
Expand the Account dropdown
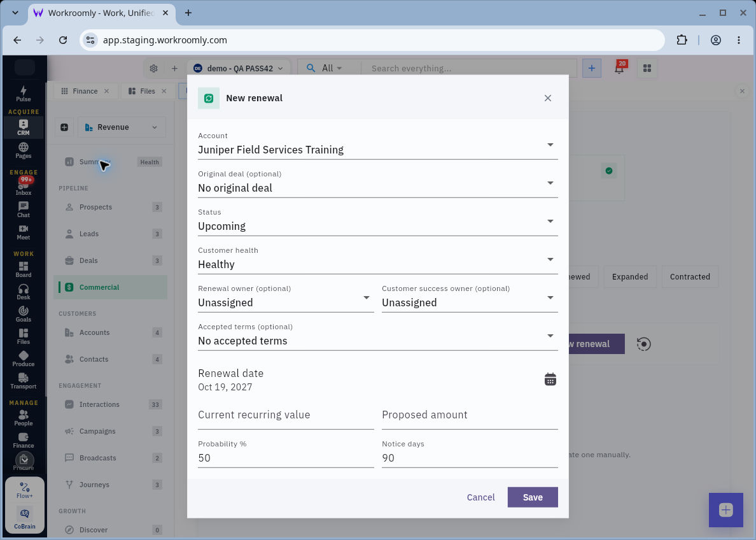tap(377, 145)
